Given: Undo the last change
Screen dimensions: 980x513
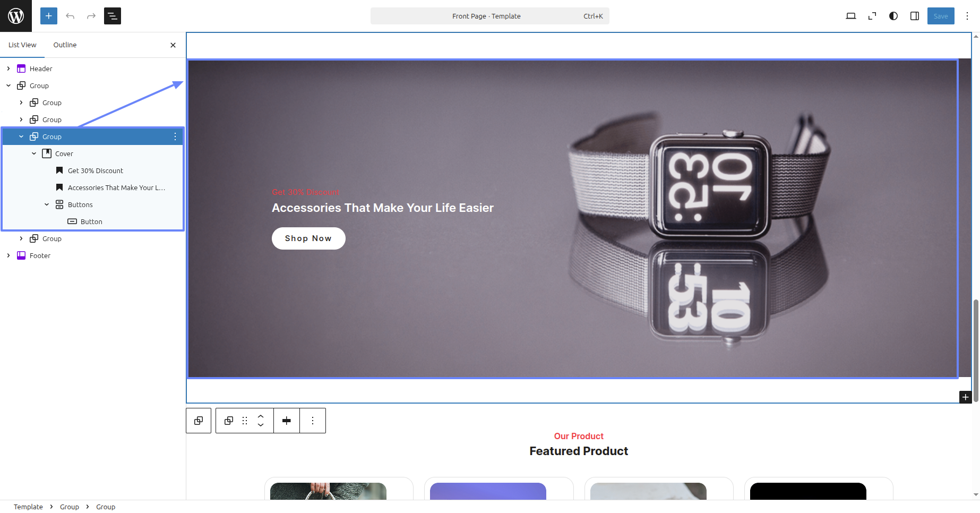Looking at the screenshot, I should pos(70,16).
